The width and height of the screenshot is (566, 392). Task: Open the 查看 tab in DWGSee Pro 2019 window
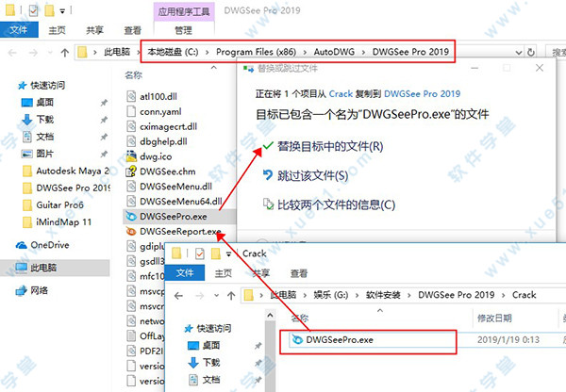(x=132, y=30)
